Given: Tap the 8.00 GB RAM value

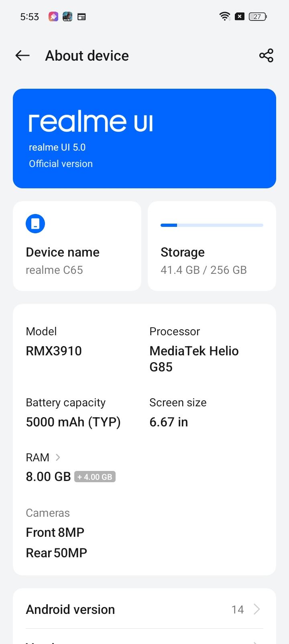Looking at the screenshot, I should click(x=48, y=477).
